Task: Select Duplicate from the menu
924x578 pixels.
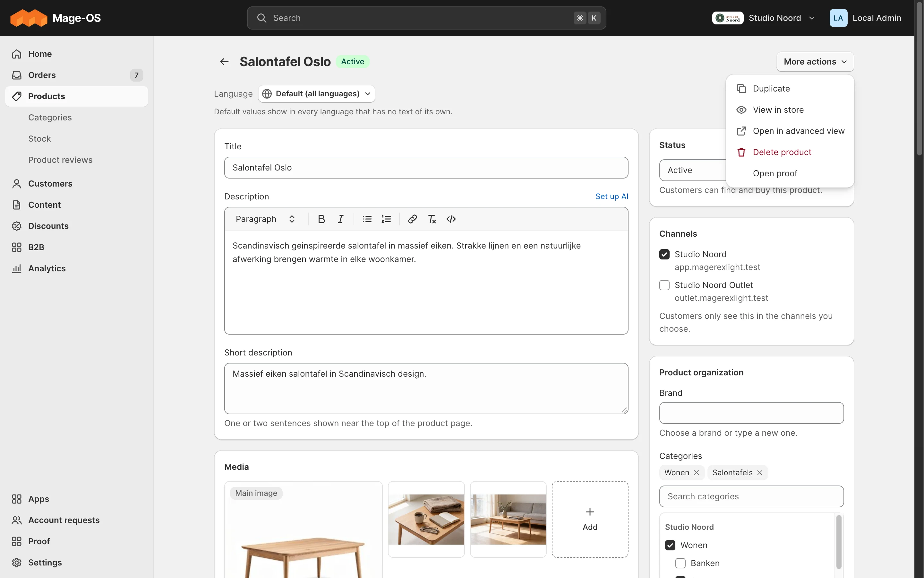Action: (790, 89)
